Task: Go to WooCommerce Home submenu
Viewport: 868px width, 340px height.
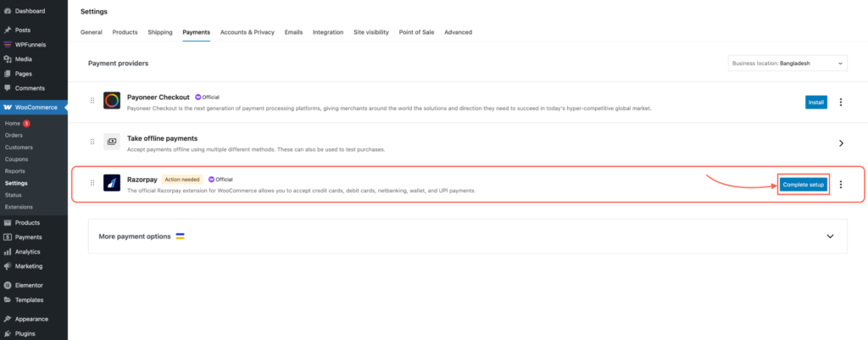Action: pyautogui.click(x=12, y=124)
